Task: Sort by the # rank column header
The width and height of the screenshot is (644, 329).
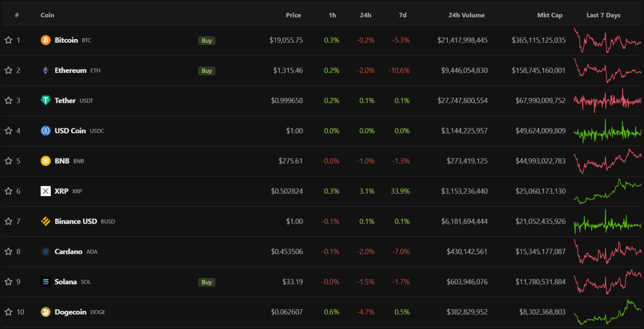Action: tap(17, 15)
